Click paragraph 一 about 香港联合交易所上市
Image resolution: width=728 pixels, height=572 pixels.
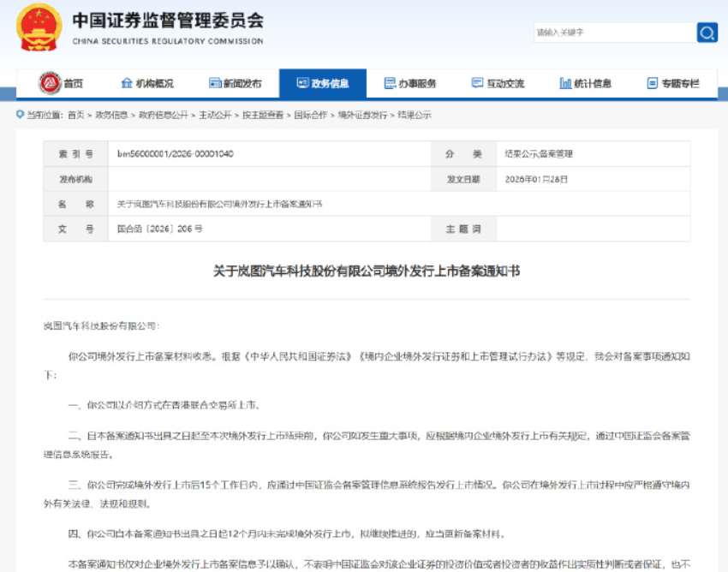tap(164, 405)
